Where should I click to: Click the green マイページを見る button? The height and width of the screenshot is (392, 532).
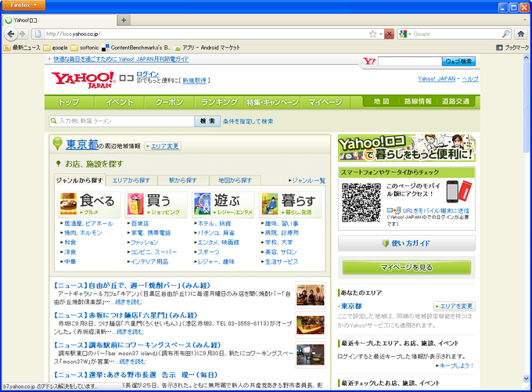pyautogui.click(x=407, y=268)
